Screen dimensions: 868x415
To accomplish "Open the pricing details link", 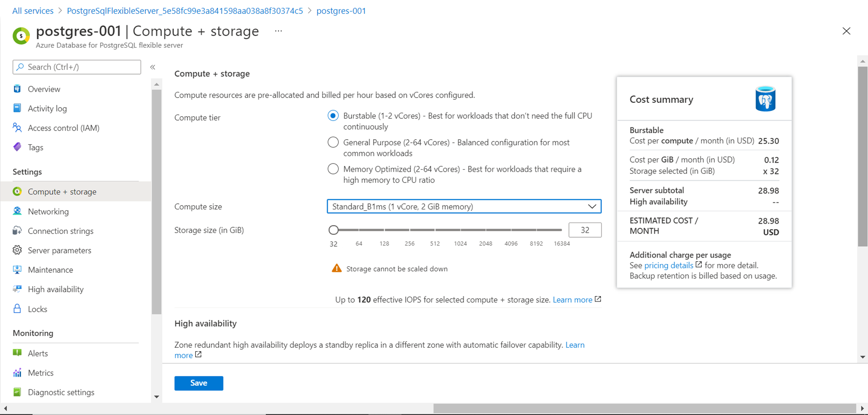I will tap(668, 265).
